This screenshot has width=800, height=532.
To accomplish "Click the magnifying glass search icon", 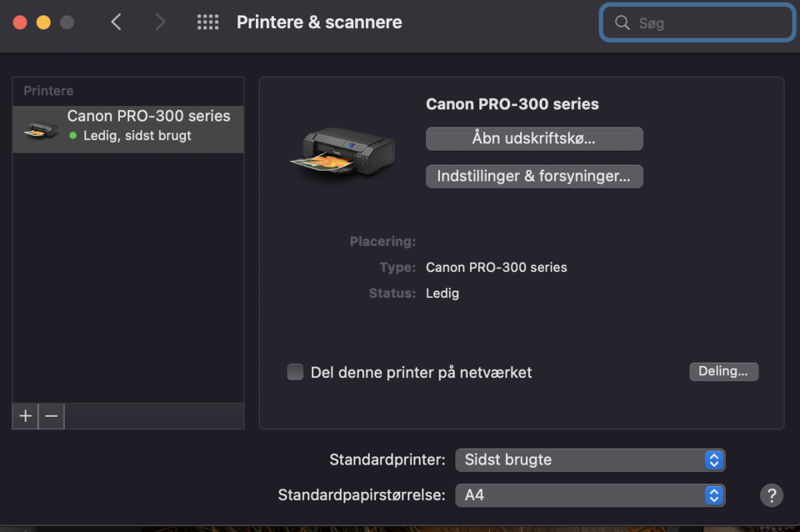I will coord(622,23).
